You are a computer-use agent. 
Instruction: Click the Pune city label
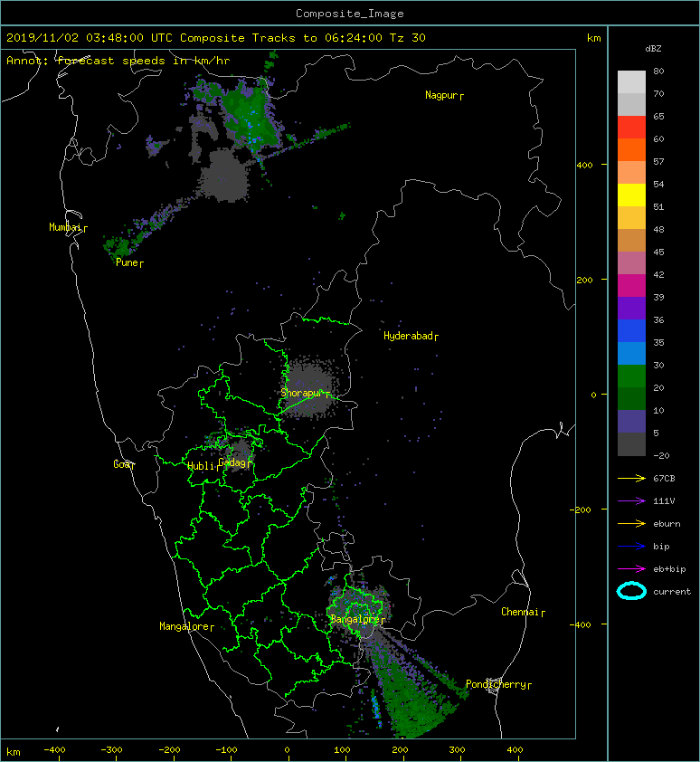coord(129,262)
